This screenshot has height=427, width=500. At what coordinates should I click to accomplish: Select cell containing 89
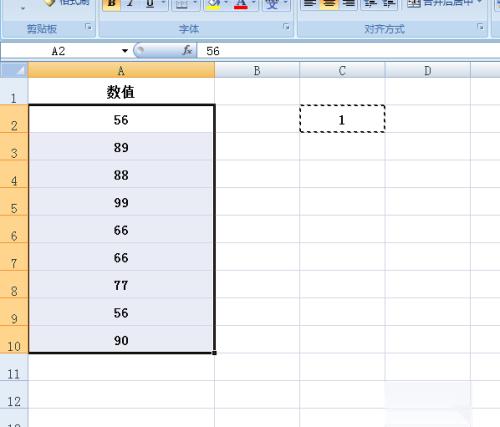click(x=121, y=147)
